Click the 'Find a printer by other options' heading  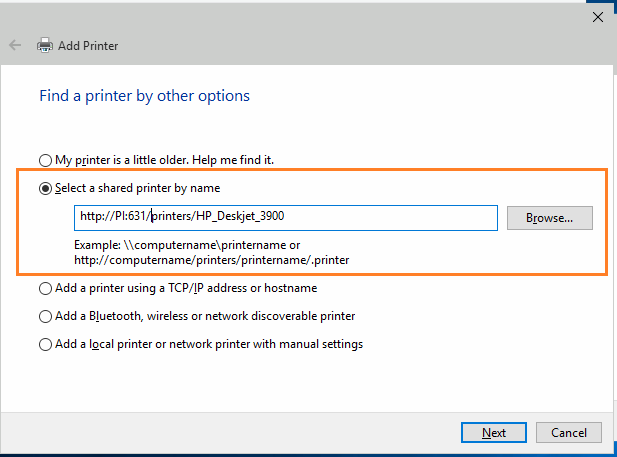tap(144, 96)
